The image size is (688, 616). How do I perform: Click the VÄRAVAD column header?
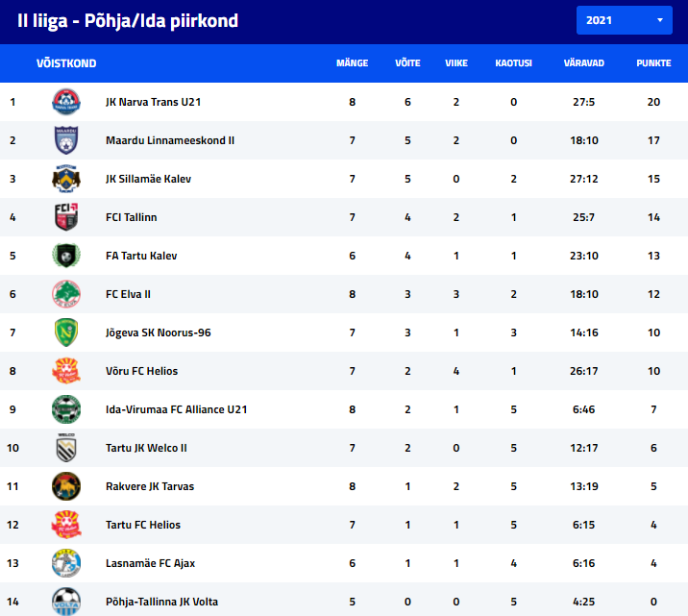point(583,63)
